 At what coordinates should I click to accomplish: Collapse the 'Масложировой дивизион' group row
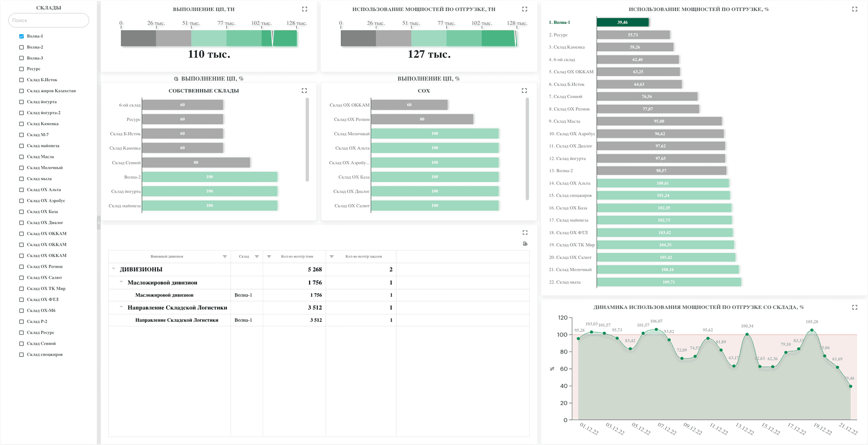click(x=121, y=282)
